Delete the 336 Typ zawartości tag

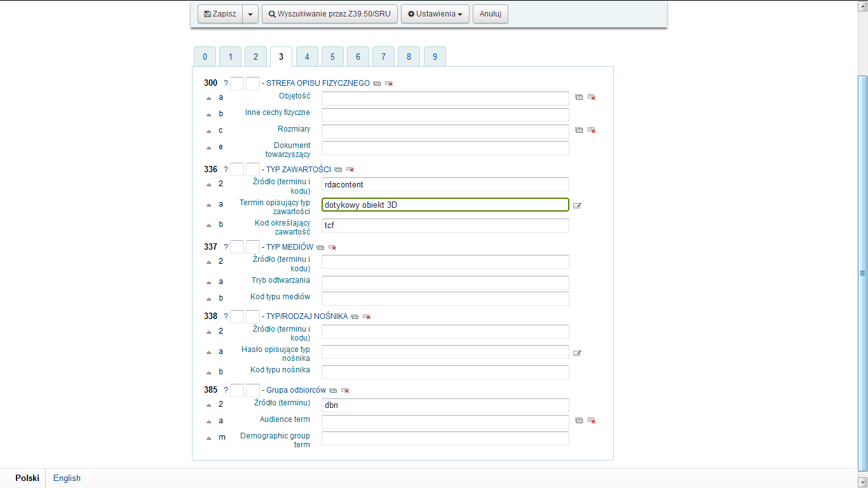(x=350, y=170)
